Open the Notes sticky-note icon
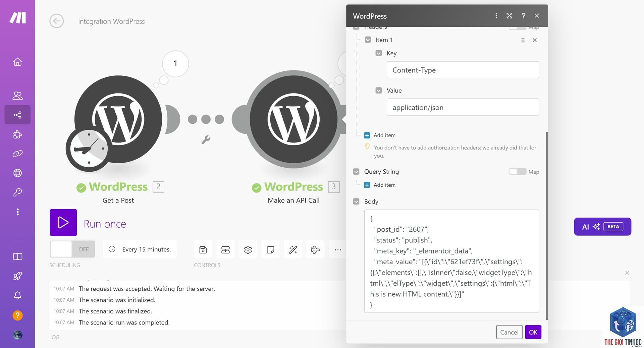 coord(270,249)
